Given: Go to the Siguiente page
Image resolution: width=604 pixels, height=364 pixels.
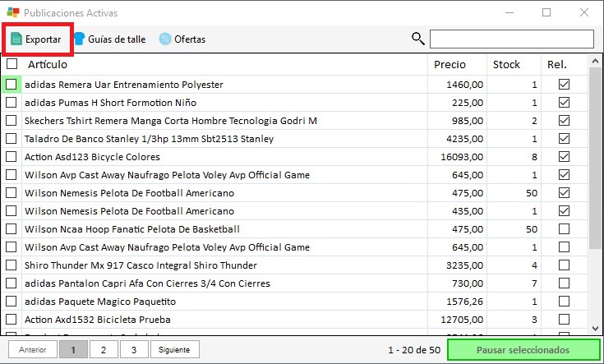Looking at the screenshot, I should [x=174, y=349].
